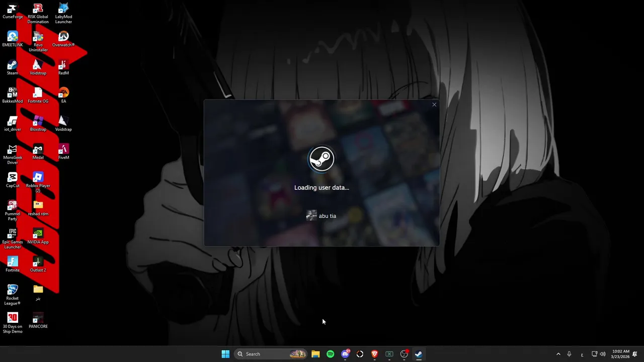Screen dimensions: 644x362
Task: Select the Steam desktop shortcut
Action: click(13, 67)
